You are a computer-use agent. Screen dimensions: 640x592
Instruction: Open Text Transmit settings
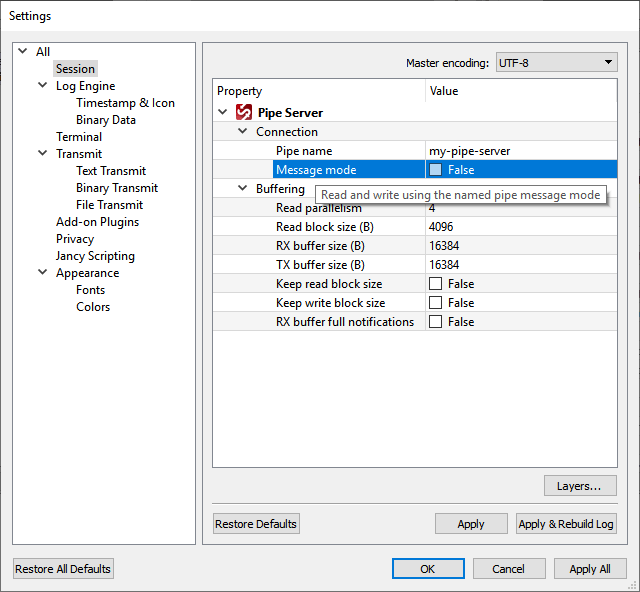pyautogui.click(x=111, y=171)
